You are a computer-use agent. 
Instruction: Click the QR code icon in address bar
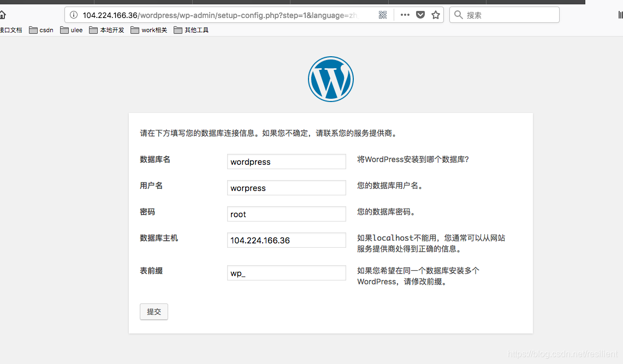(383, 15)
